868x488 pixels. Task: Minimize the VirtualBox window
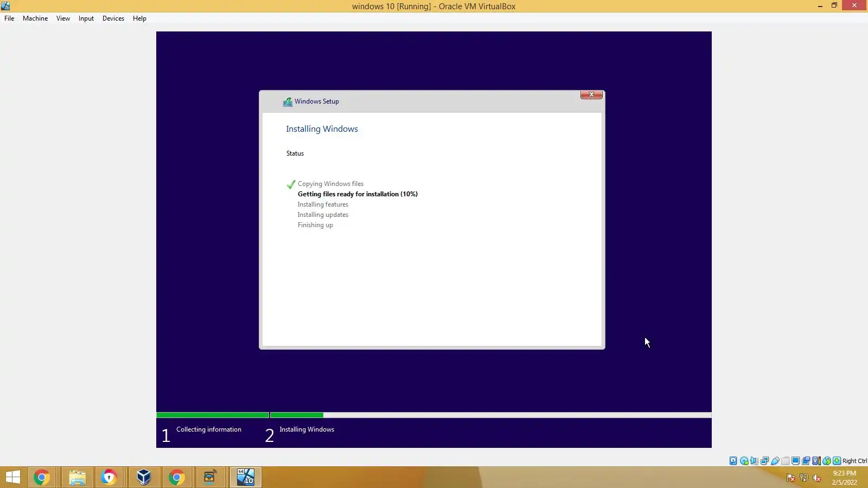point(820,5)
